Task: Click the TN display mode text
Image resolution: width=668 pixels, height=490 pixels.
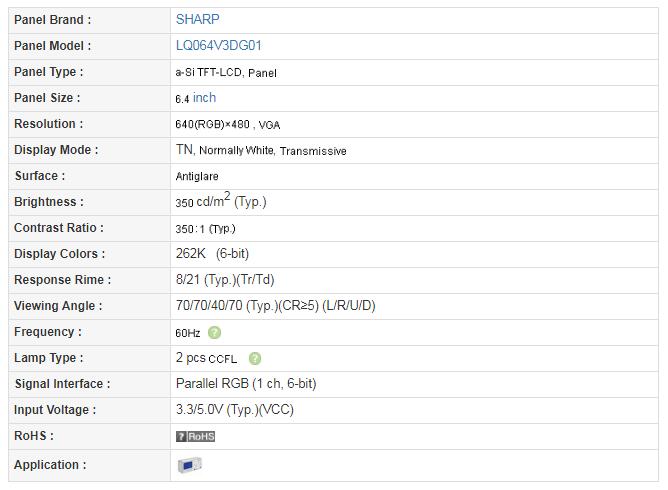Action: (184, 150)
